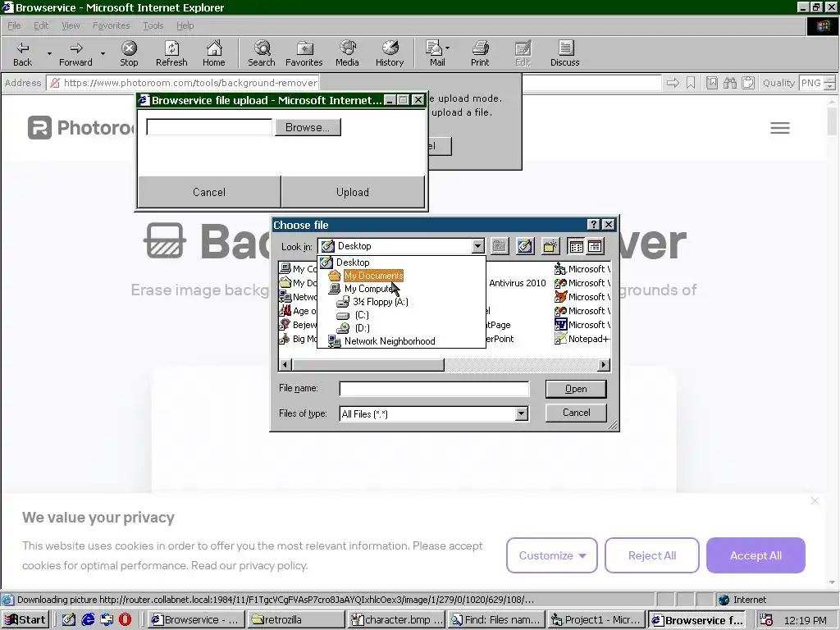This screenshot has height=630, width=840.
Task: Click the clipboard icon beside Quality
Action: [x=748, y=83]
